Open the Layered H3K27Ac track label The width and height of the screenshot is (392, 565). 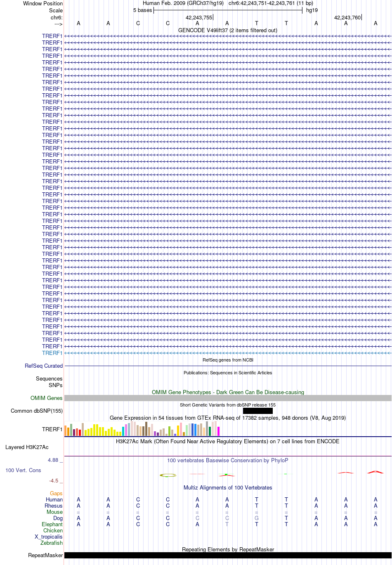point(27,447)
